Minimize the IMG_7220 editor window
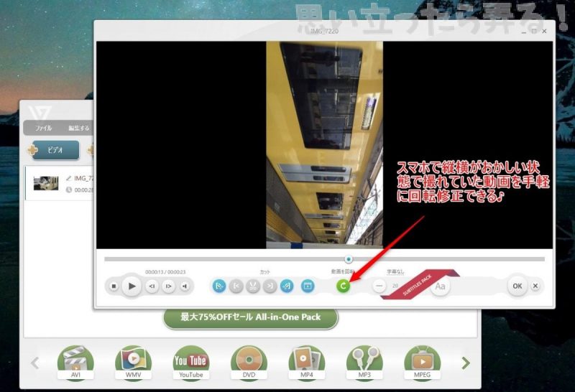575x392 pixels. tap(524, 32)
